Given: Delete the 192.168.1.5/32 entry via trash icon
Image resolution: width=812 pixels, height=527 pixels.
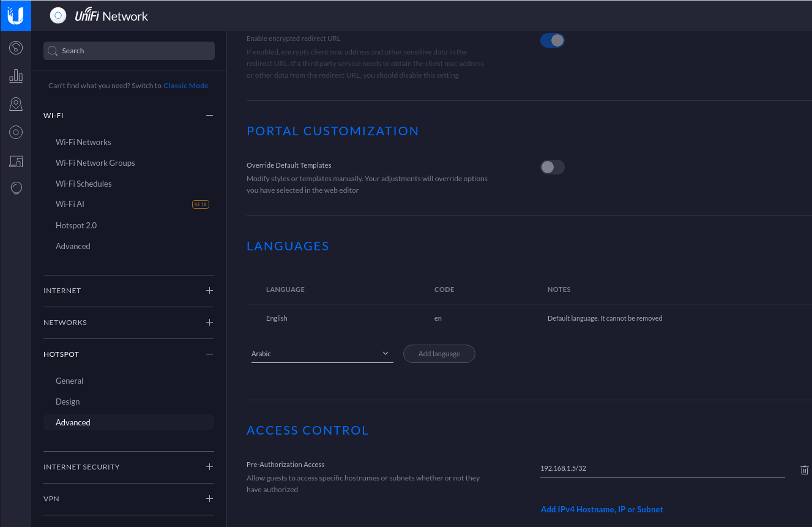Looking at the screenshot, I should (x=804, y=470).
